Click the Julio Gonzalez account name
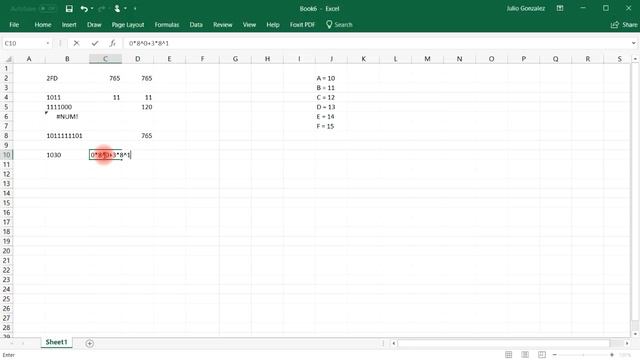Viewport: 640px width, 360px height. click(x=526, y=9)
